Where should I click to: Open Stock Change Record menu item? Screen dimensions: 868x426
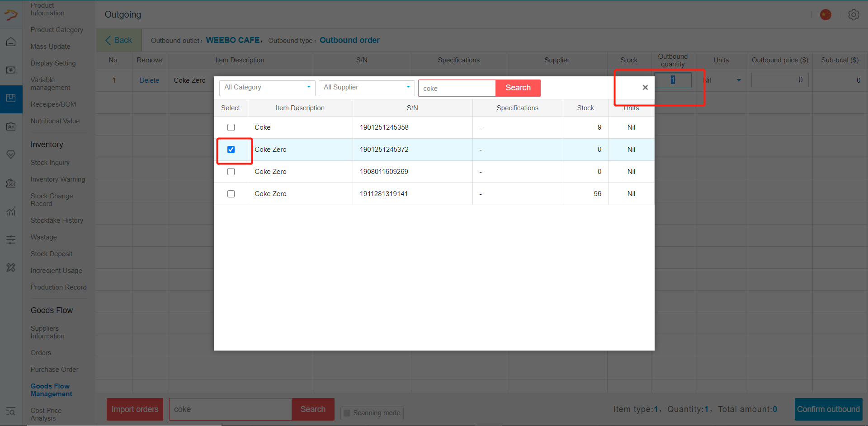(52, 200)
